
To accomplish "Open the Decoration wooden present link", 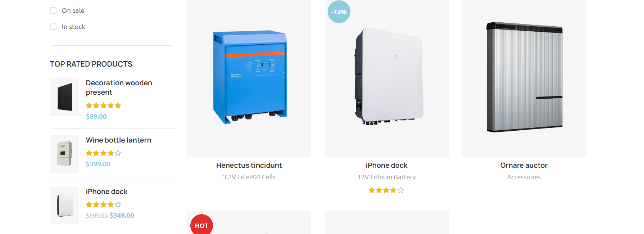I will click(119, 87).
